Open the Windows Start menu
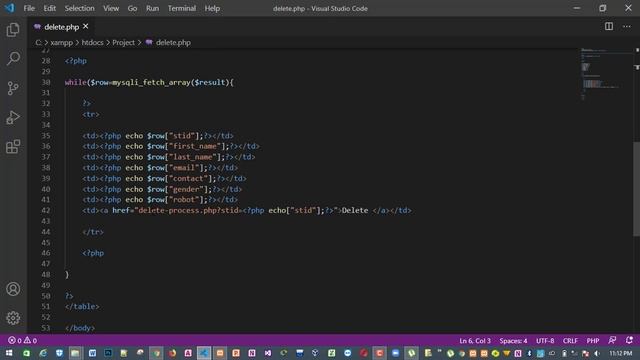This screenshot has width=640, height=360. (x=9, y=353)
